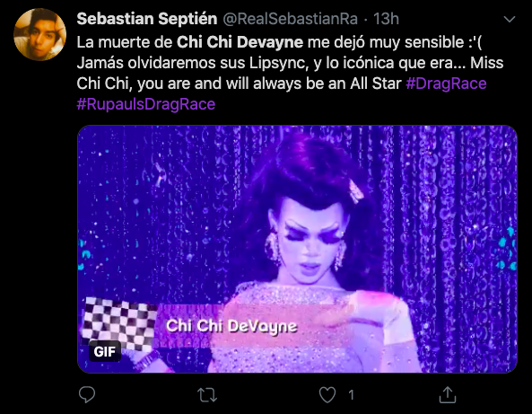Open Sebastian Septién's profile avatar
Viewport: 532px width, 414px height.
pos(39,34)
